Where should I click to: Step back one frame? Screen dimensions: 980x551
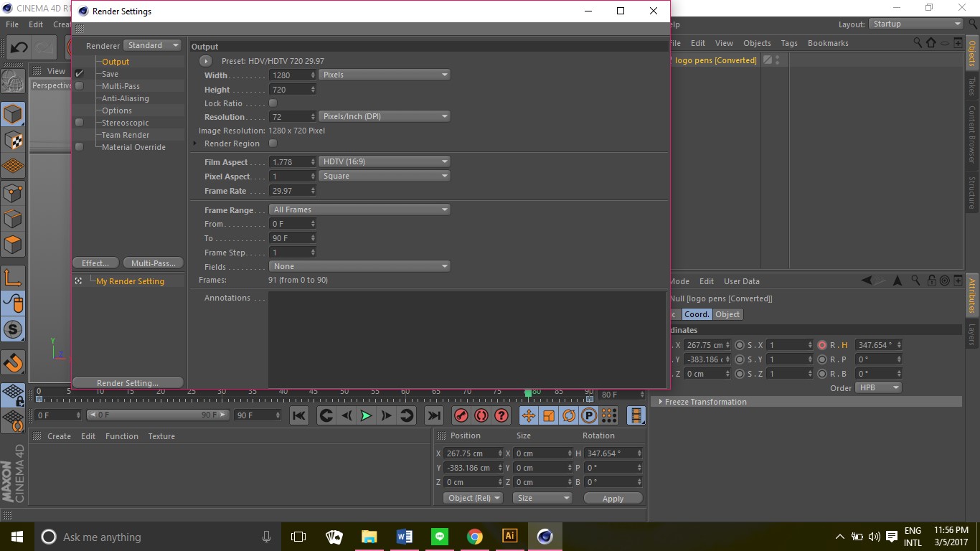click(x=347, y=415)
